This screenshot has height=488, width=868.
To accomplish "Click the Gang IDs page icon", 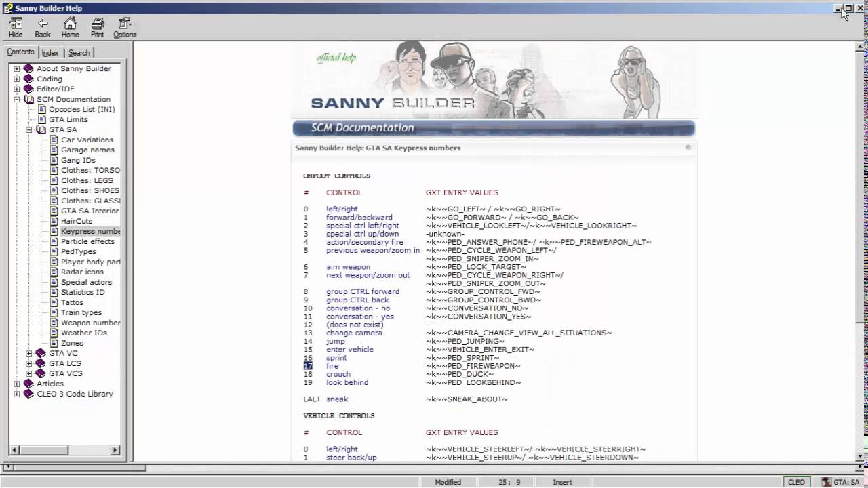I will [54, 160].
